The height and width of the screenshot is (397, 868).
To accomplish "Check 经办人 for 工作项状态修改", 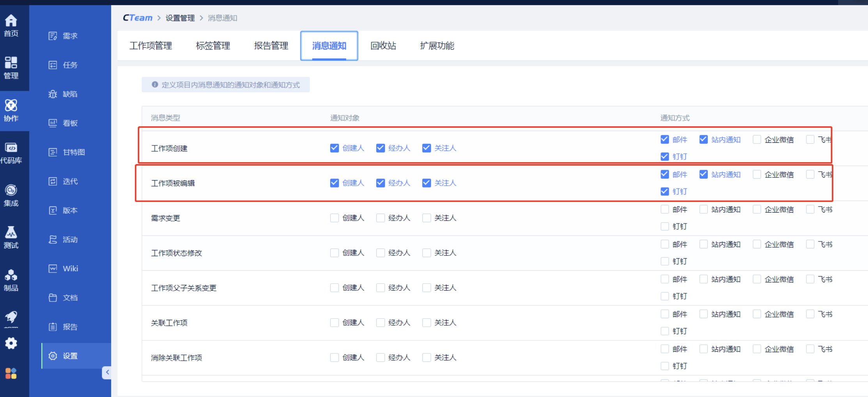I will point(381,253).
